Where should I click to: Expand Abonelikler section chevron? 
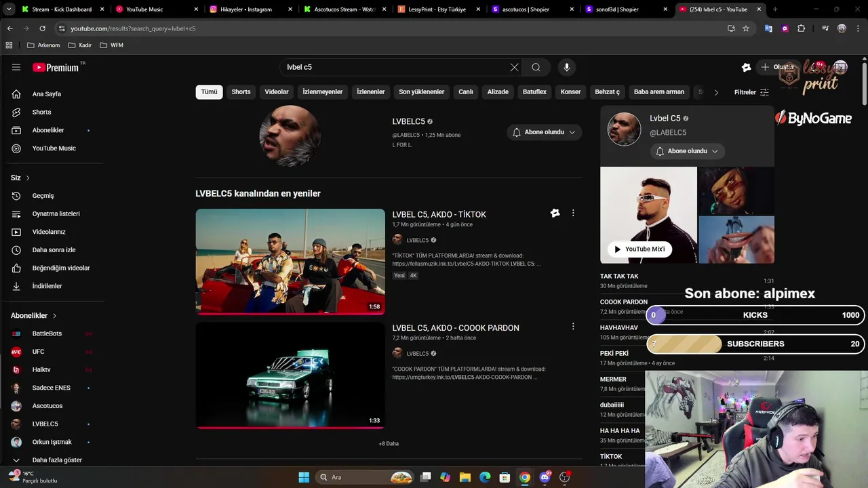click(54, 316)
